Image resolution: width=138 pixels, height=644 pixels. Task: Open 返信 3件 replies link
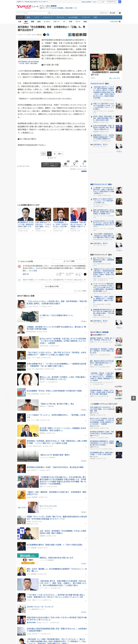[26, 274]
